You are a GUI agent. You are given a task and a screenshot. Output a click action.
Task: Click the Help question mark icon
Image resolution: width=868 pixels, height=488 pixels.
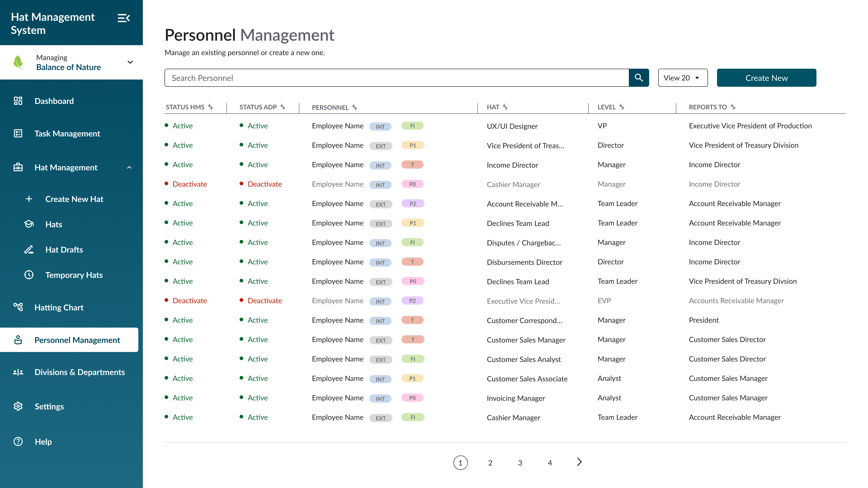(18, 441)
